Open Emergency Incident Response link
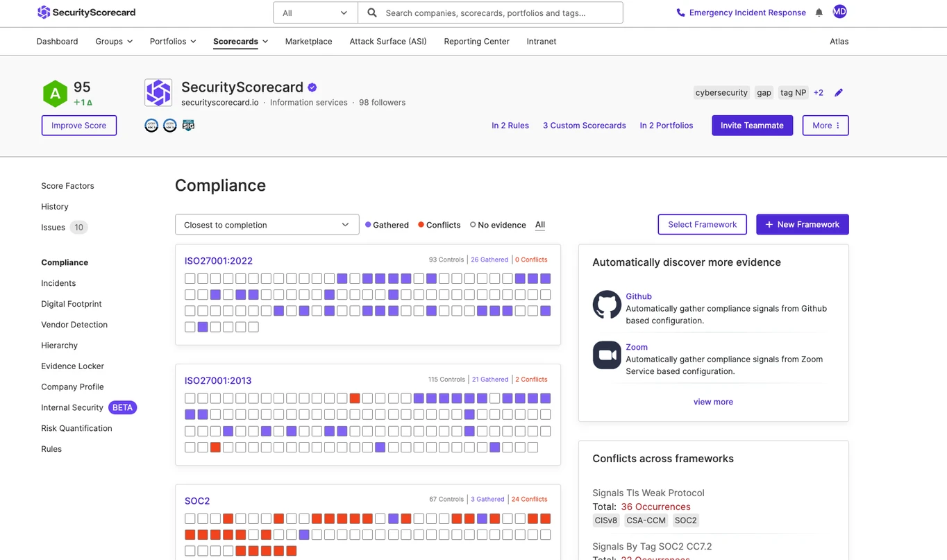 click(x=747, y=12)
